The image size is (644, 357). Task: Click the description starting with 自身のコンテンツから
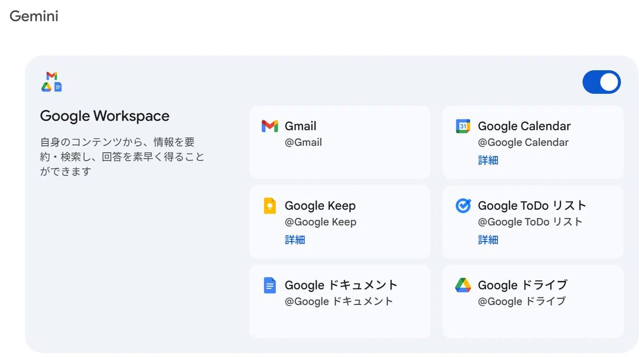coord(122,157)
